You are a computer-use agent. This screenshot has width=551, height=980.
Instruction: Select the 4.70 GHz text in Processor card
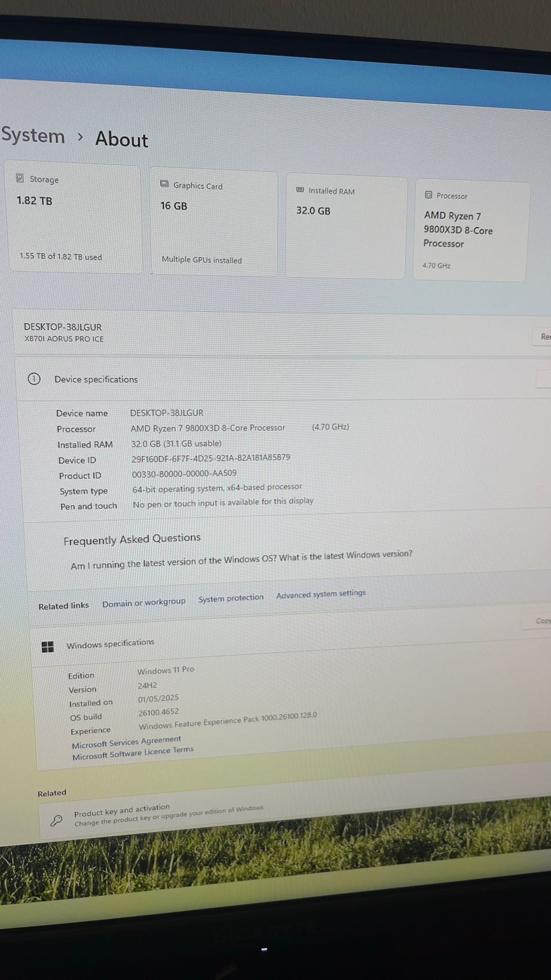(x=437, y=265)
